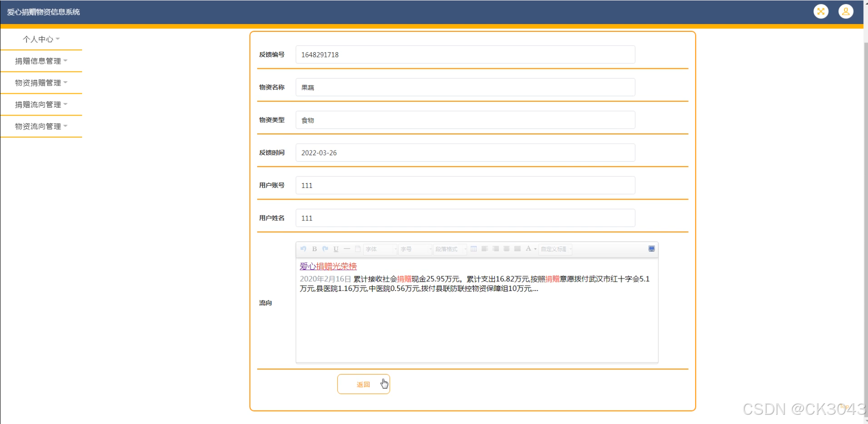Click the 流向 field label

point(265,303)
